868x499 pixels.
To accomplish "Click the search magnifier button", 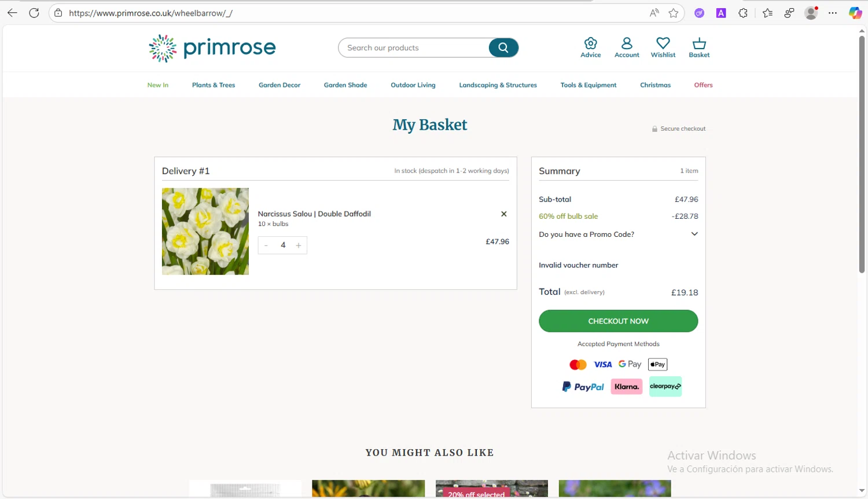I will pos(503,47).
